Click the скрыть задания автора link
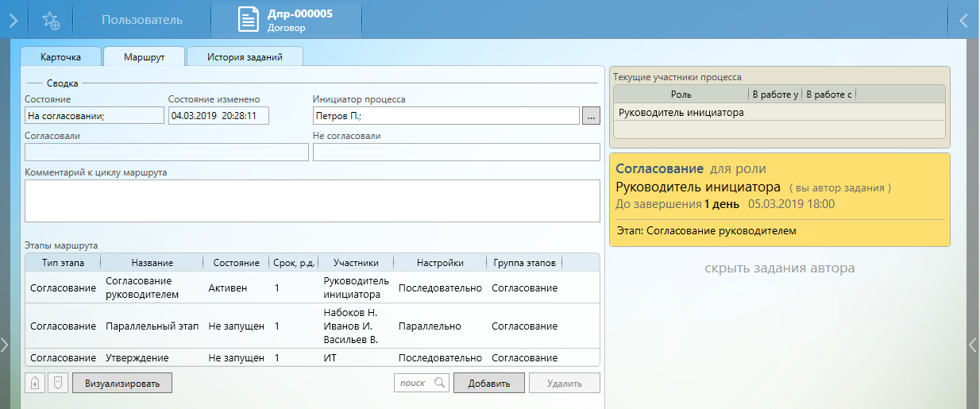Viewport: 980px width, 409px height. pos(779,268)
